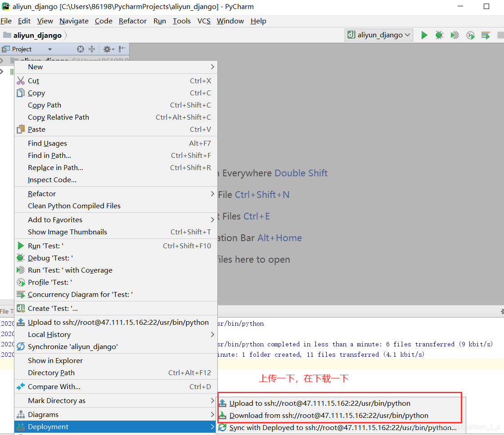The image size is (504, 435).
Task: Open the Project view dropdown arrow
Action: tap(50, 49)
